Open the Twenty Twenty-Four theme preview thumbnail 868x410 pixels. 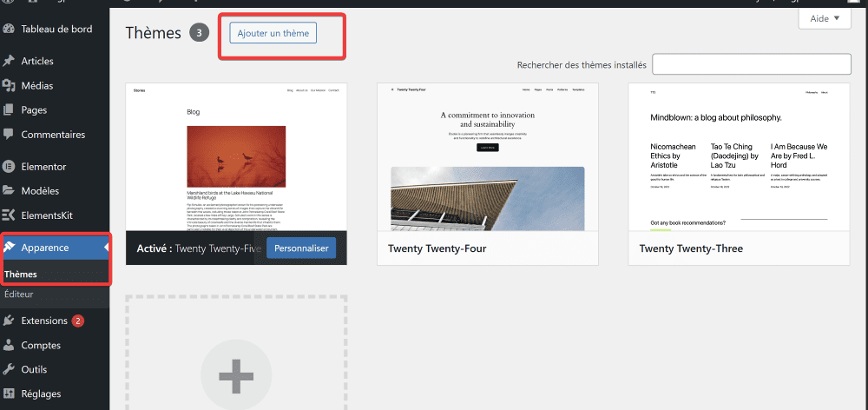click(x=488, y=157)
